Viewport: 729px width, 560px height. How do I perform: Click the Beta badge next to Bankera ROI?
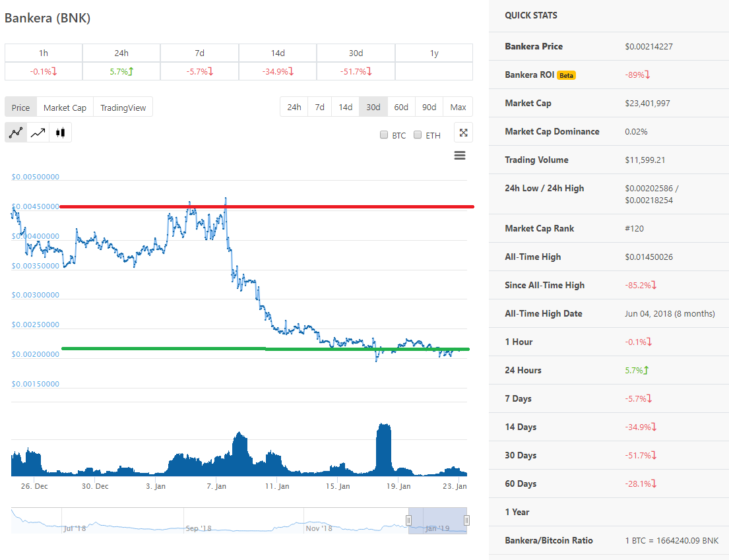click(x=566, y=75)
